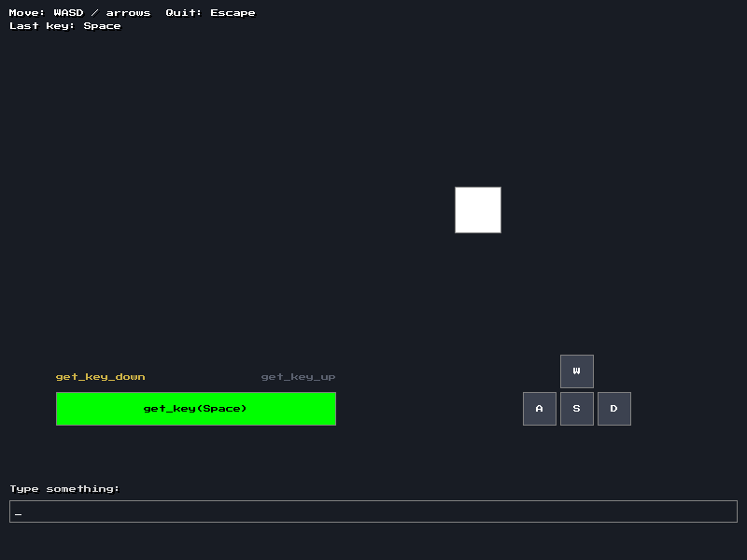Click the A key indicator
Screen dimensions: 747x560
(x=540, y=409)
